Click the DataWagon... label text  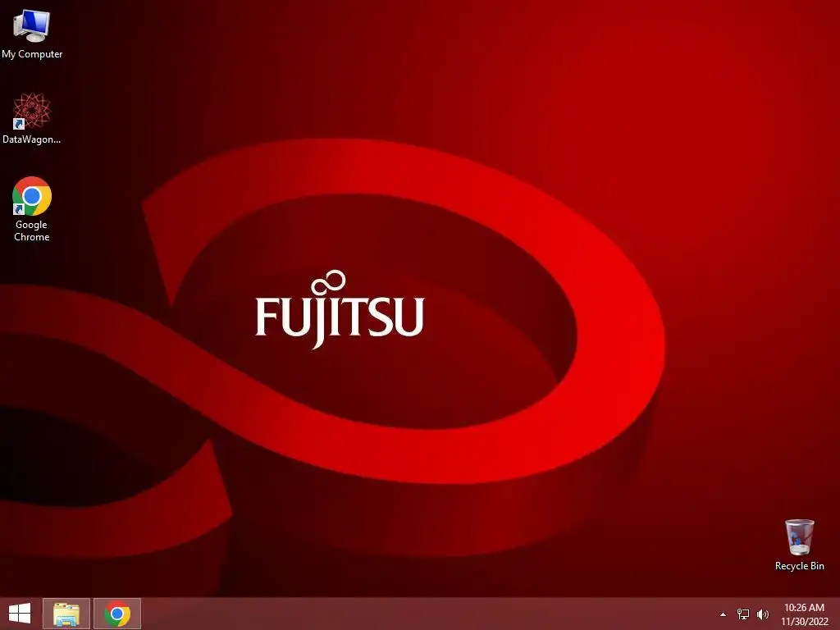[x=32, y=139]
